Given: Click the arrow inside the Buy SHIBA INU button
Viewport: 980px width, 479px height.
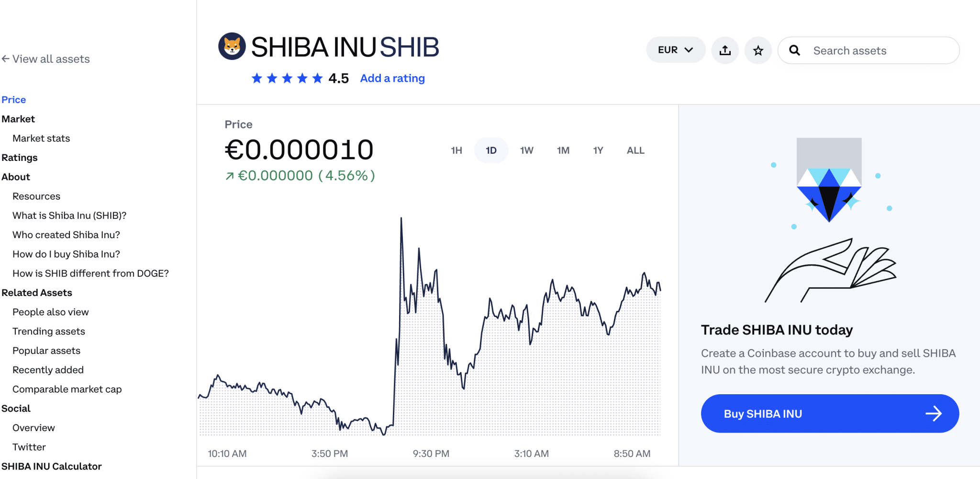Looking at the screenshot, I should pyautogui.click(x=935, y=413).
